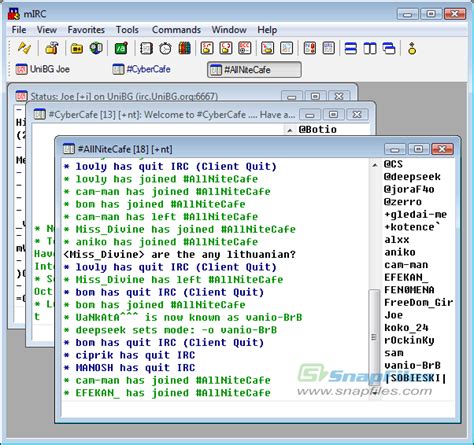474x445 pixels.
Task: Click the nicklist scrollbar up arrow
Action: pos(375,165)
